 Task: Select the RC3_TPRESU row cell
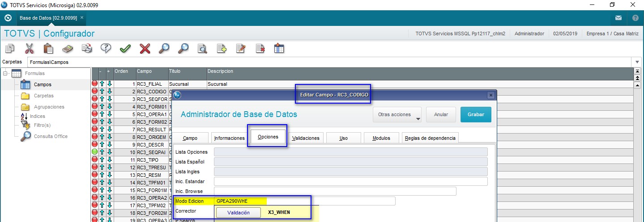pos(152,167)
